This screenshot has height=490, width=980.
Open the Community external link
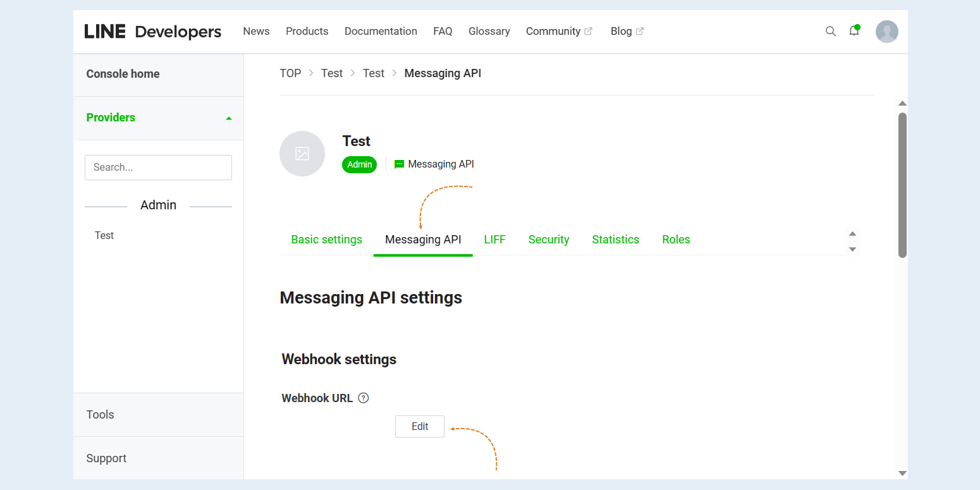(559, 31)
